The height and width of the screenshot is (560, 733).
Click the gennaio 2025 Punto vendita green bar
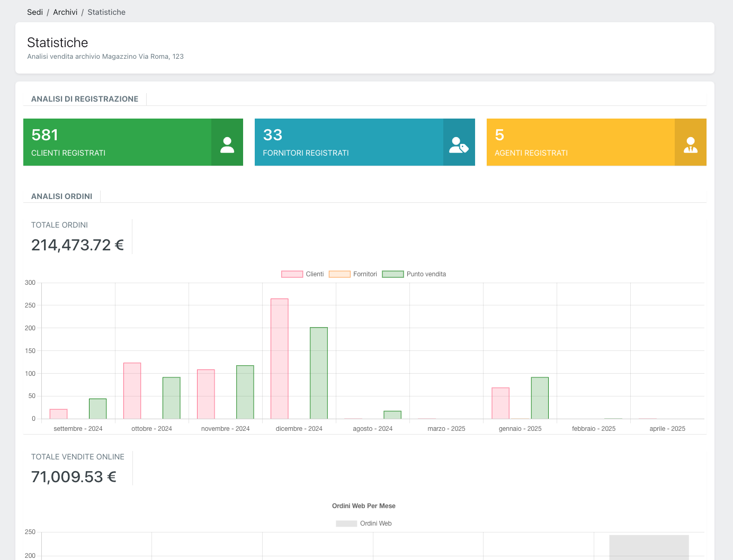point(540,398)
